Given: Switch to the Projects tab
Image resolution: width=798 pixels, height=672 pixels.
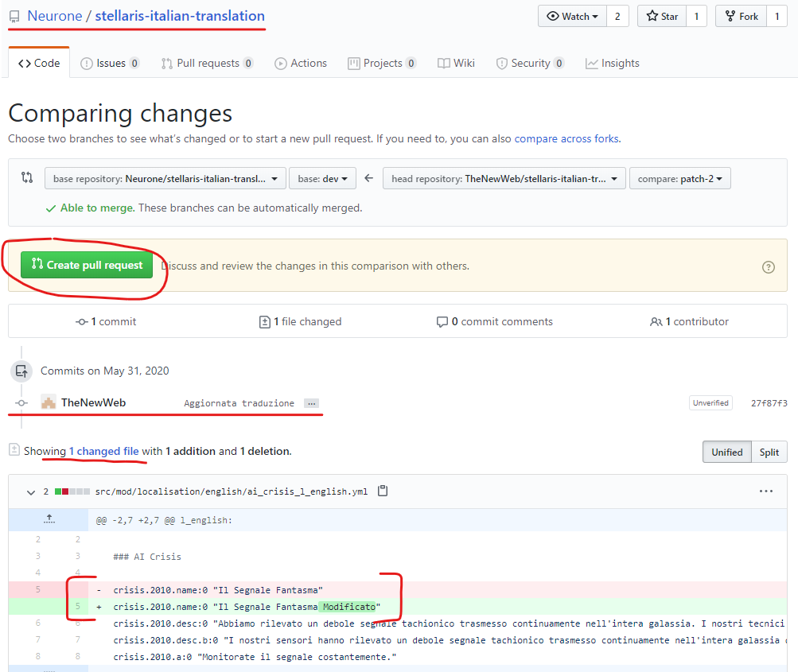Looking at the screenshot, I should click(382, 63).
